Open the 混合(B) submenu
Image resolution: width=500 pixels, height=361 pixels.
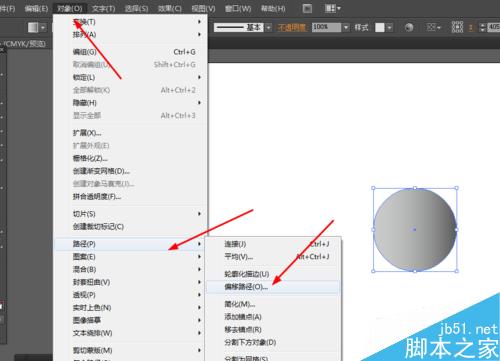tap(130, 269)
